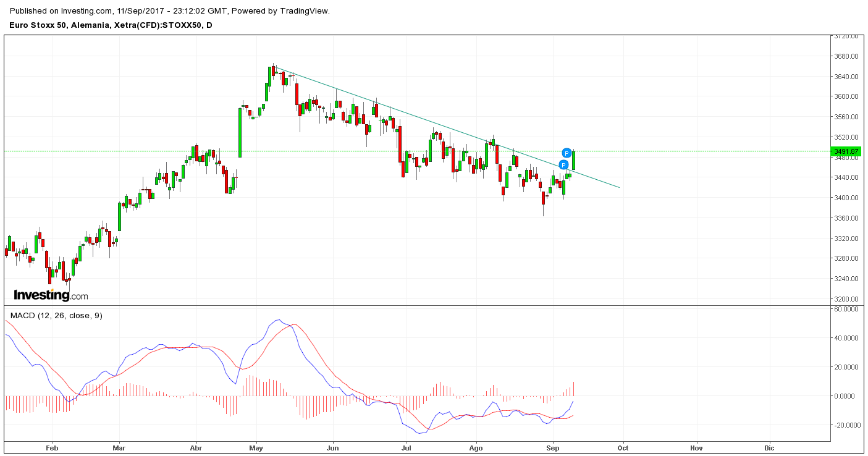Image resolution: width=868 pixels, height=456 pixels.
Task: Click the Dic label on time axis
Action: pyautogui.click(x=769, y=448)
